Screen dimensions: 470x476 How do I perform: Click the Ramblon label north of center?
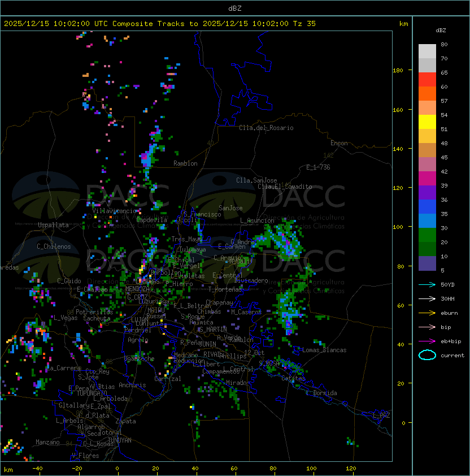click(x=185, y=163)
